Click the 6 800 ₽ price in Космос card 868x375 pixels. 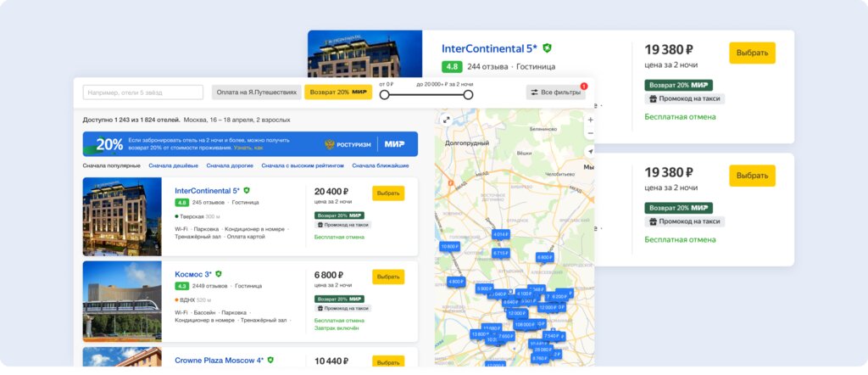point(329,275)
